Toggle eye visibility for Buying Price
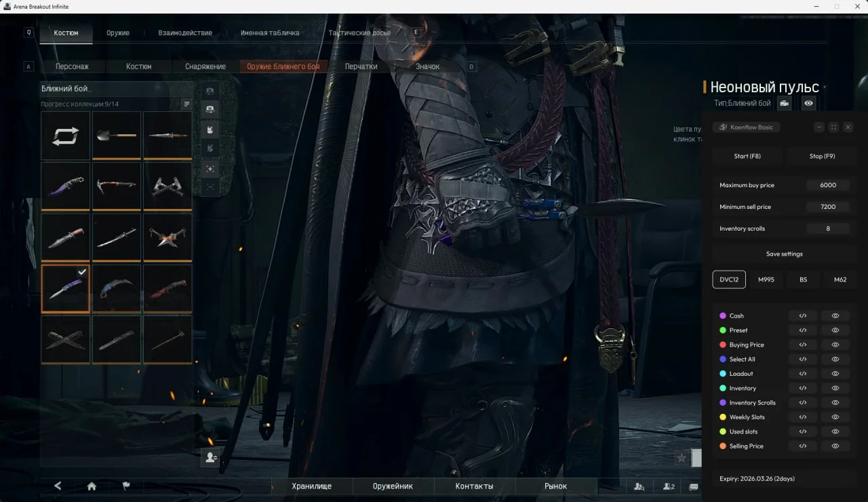868x502 pixels. (835, 345)
